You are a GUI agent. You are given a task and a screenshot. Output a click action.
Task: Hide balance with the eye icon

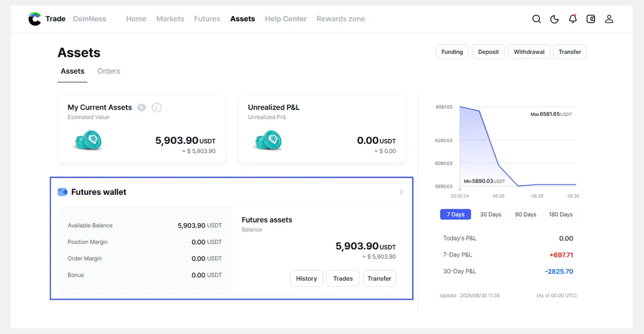coord(141,108)
